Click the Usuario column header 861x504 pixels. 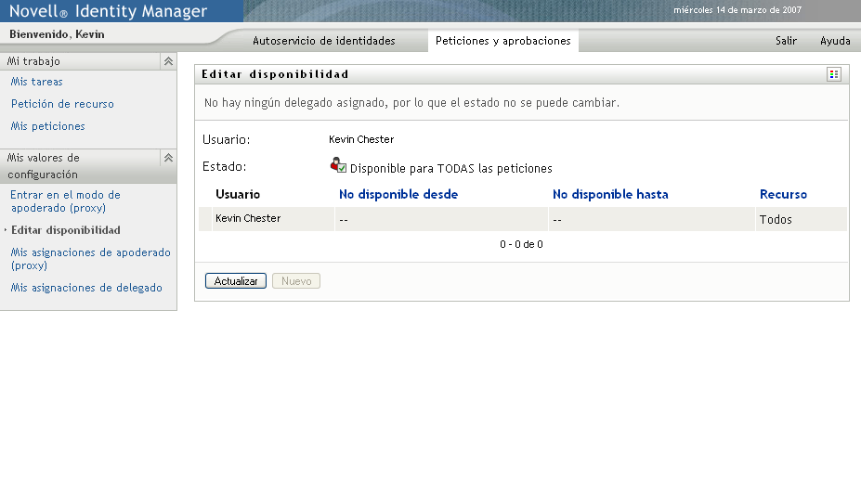[238, 194]
